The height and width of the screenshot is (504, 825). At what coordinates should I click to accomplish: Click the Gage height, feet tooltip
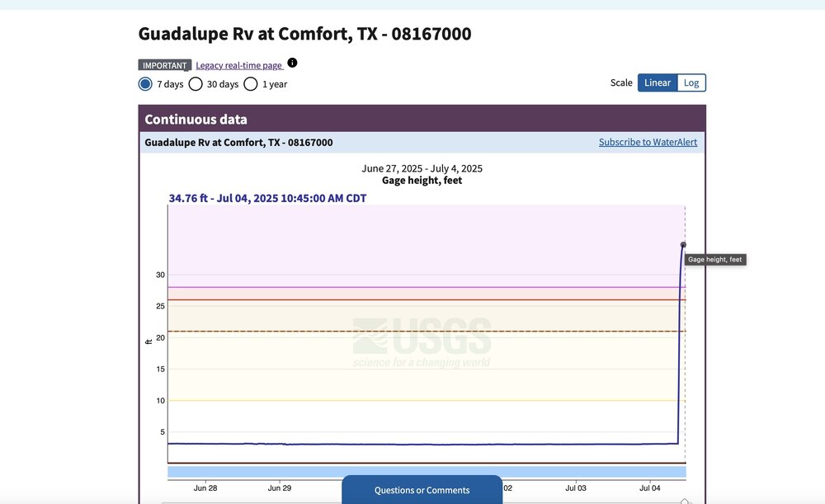pyautogui.click(x=715, y=260)
